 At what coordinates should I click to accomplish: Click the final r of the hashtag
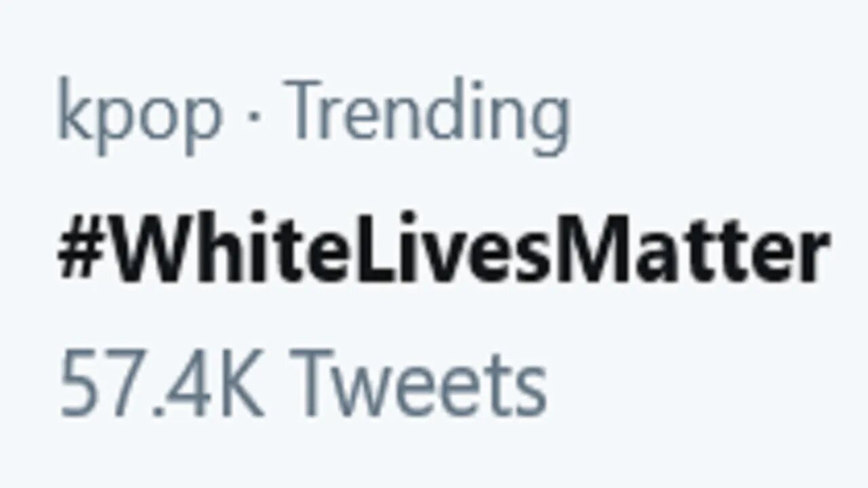click(812, 258)
